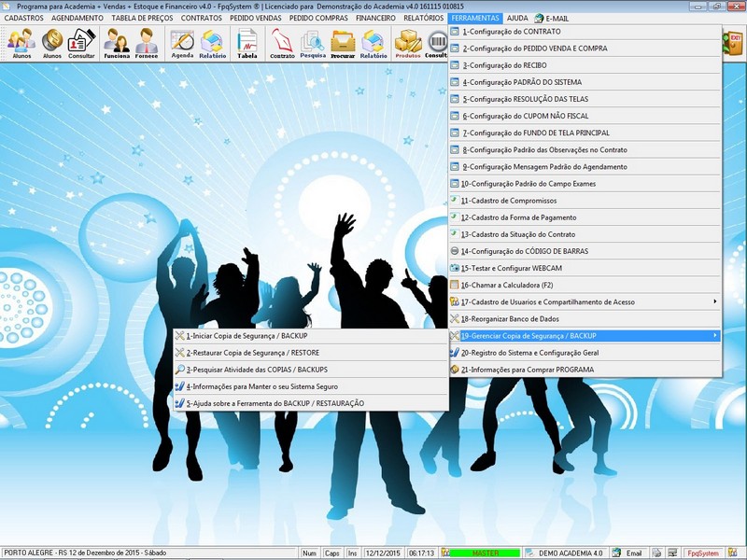This screenshot has height=560, width=747.
Task: Open the TABELA DE PREÇOS menu
Action: 143,18
